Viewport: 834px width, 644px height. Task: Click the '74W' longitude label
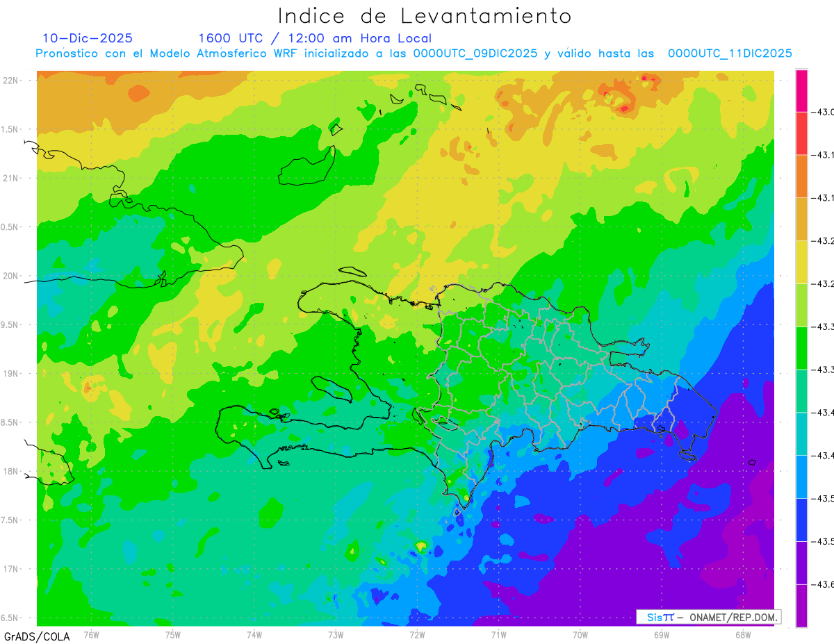254,634
